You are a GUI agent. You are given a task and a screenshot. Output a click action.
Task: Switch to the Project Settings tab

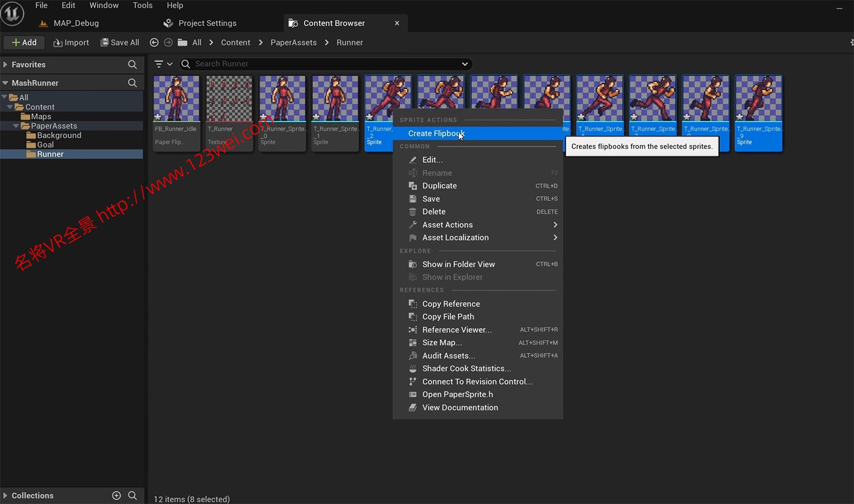click(207, 23)
